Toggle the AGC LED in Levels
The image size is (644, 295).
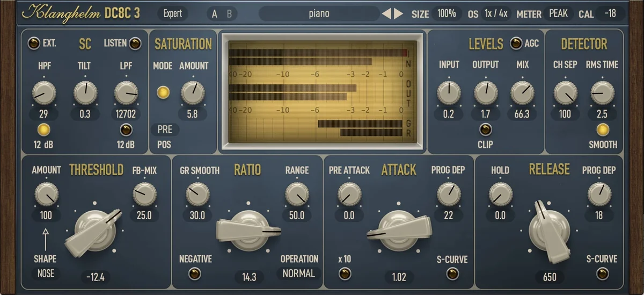516,44
